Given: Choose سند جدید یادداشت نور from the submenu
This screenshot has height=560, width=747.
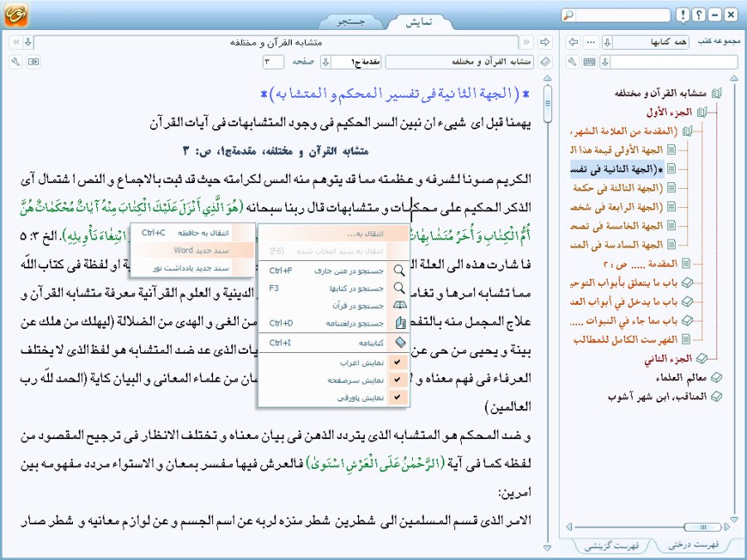Looking at the screenshot, I should coord(192,268).
